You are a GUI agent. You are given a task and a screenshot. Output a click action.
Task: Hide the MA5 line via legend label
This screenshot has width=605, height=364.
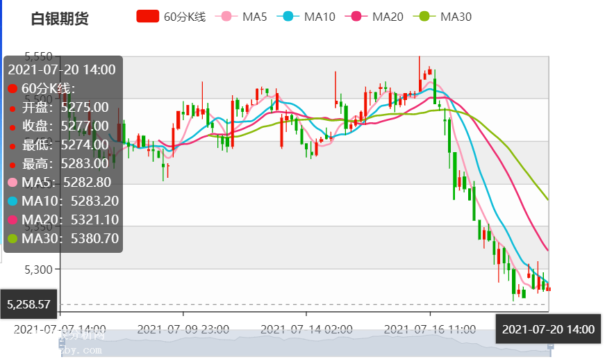[x=254, y=17]
